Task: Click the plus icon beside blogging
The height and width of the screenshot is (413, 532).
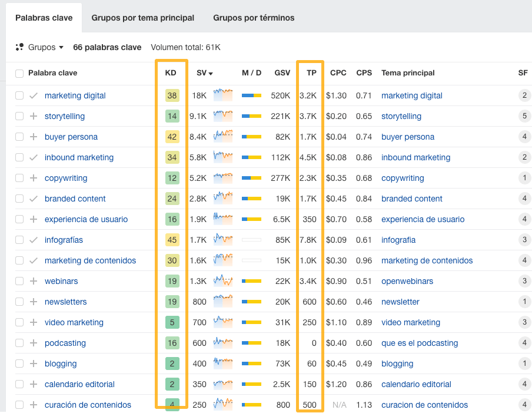Action: tap(34, 364)
